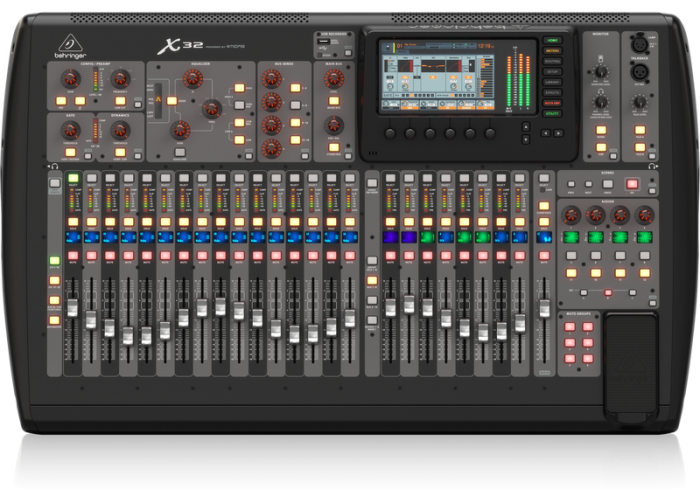Activate Mute Group 1 button
Viewport: 700px width, 500px height.
coord(570,327)
